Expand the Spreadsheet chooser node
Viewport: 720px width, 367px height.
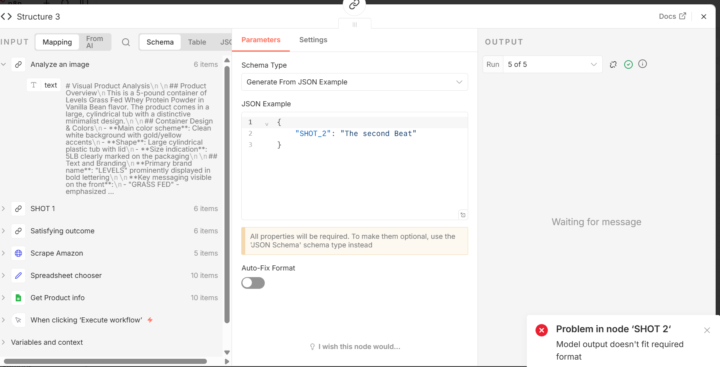pos(4,275)
